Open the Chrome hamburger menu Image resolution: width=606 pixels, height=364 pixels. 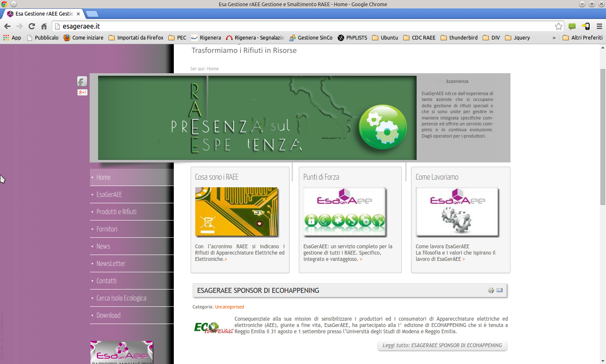(x=599, y=26)
